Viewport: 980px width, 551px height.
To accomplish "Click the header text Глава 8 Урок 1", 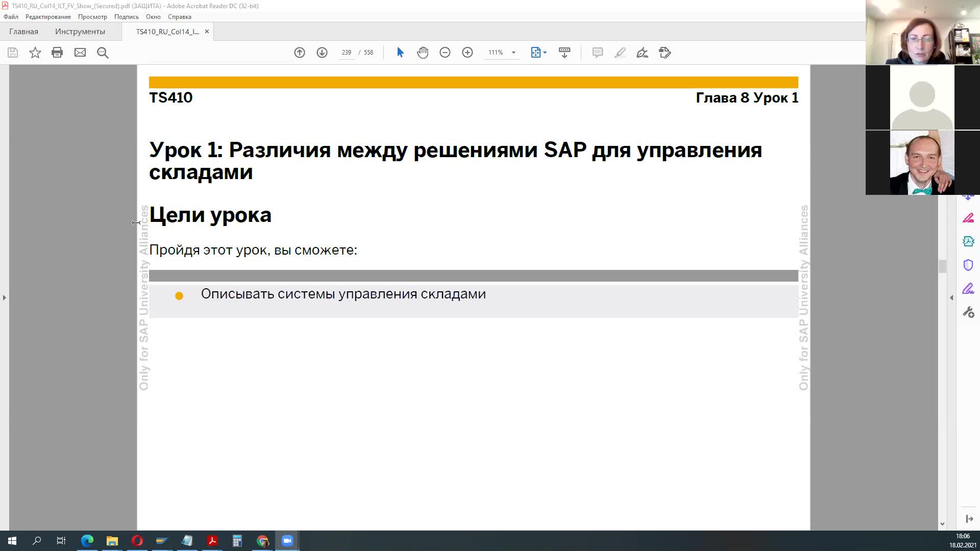I will tap(747, 98).
